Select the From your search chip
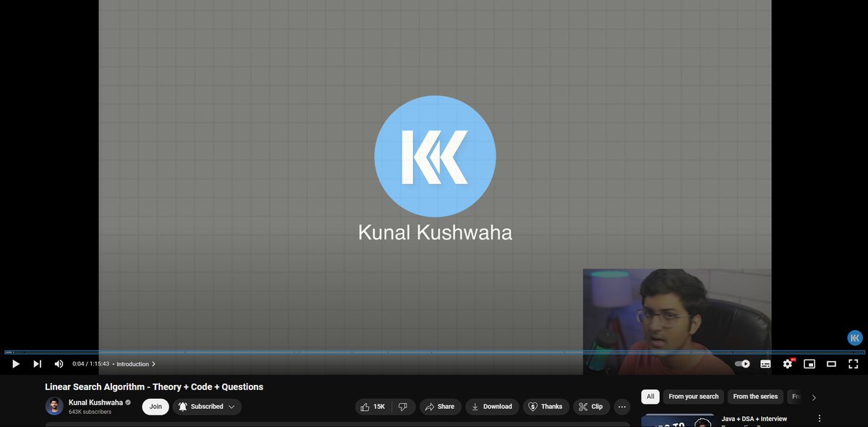868x427 pixels. pyautogui.click(x=694, y=397)
